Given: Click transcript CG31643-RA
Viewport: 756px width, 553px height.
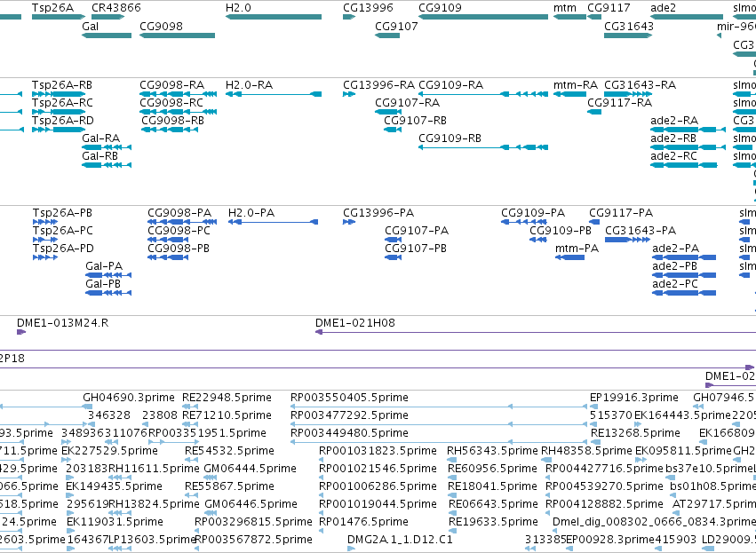Looking at the screenshot, I should tap(640, 85).
